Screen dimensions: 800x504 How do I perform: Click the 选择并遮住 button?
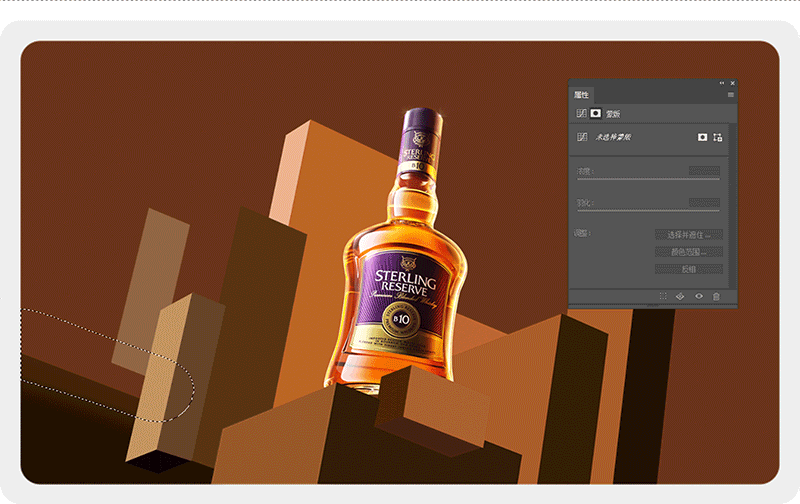pos(689,235)
